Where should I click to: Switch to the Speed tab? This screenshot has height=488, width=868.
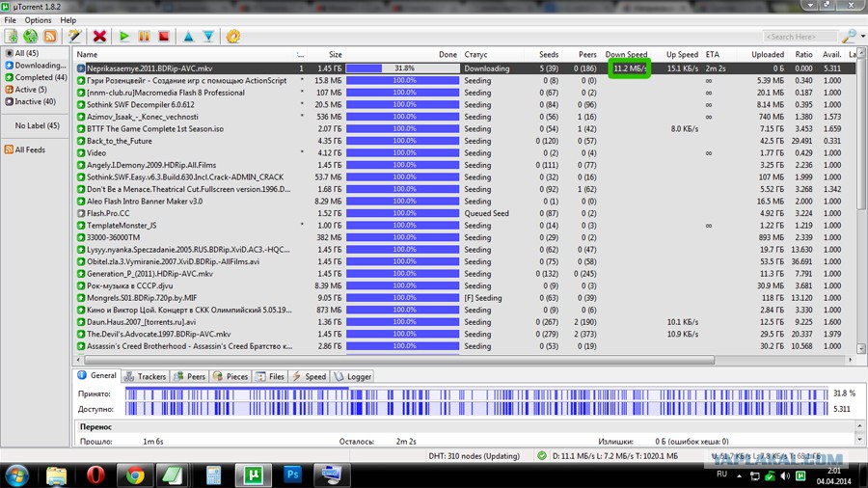(x=309, y=376)
